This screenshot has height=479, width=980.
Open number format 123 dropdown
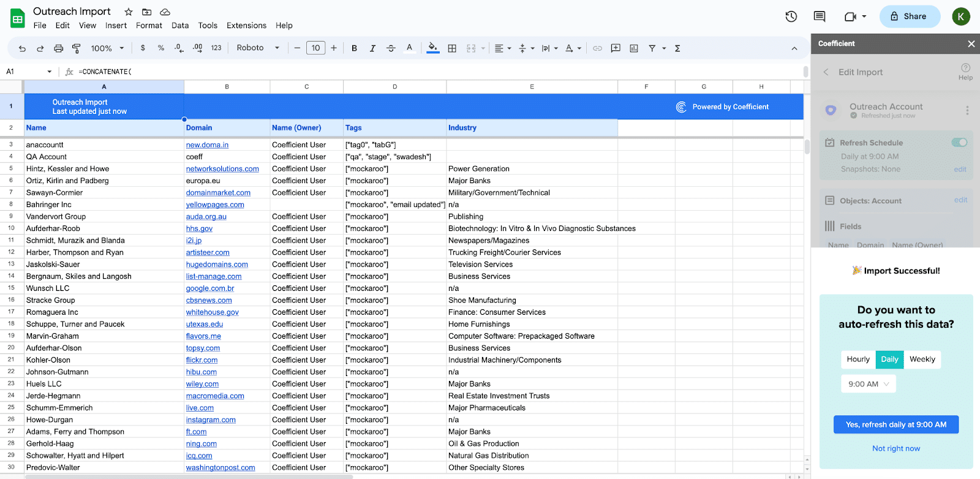(216, 48)
